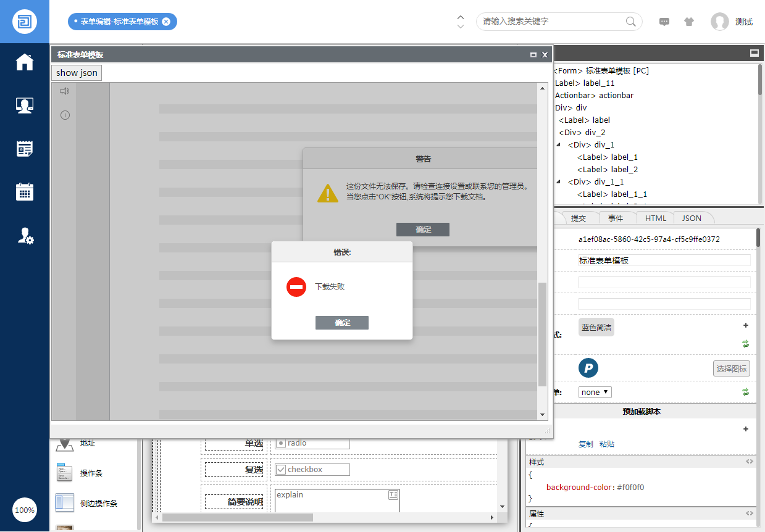Open the user settings sidebar icon
Image resolution: width=765 pixels, height=532 pixels.
coord(25,235)
